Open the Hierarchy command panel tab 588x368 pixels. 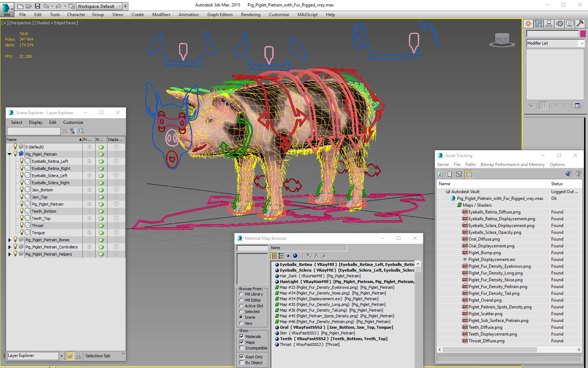point(549,24)
